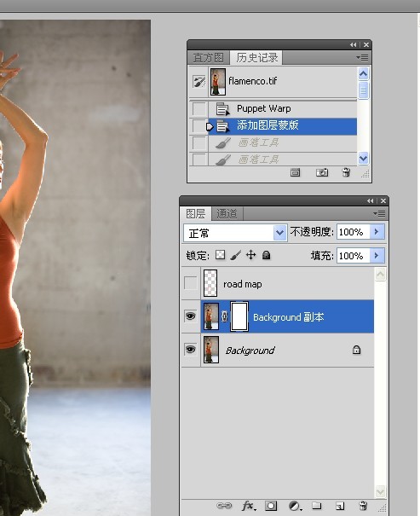The height and width of the screenshot is (516, 420).
Task: Click padlock icon on Background layer
Action: click(357, 350)
